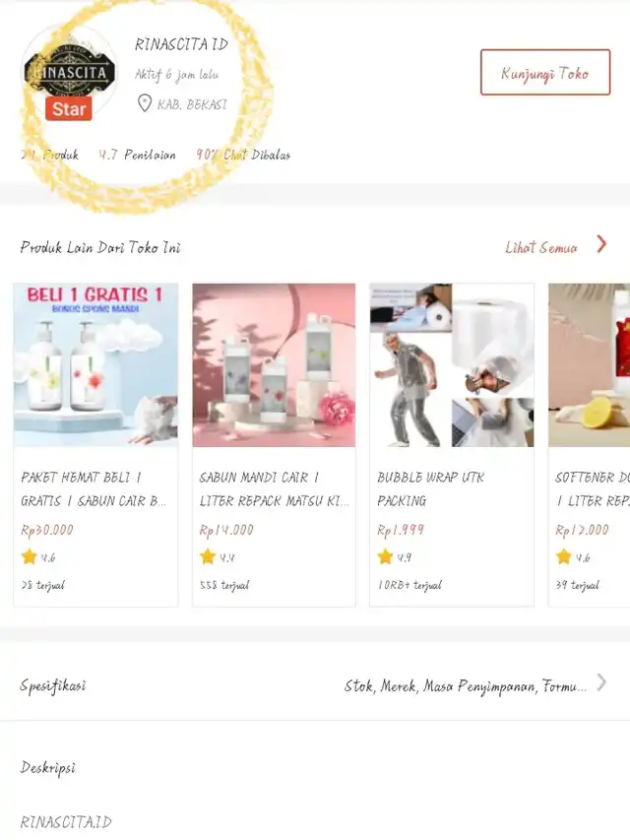Click star rating icon of Paket Hemat product
Screen dimensions: 630x840
(x=30, y=556)
